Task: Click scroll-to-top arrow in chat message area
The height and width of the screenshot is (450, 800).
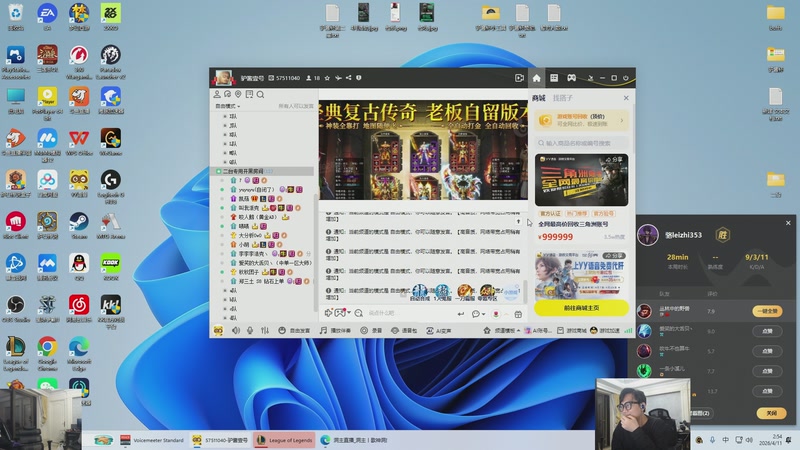Action: [518, 221]
